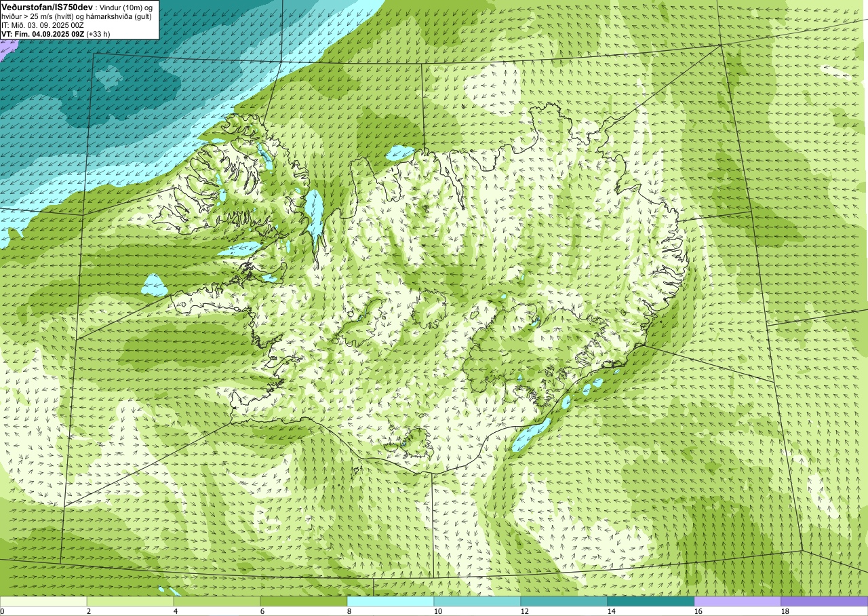Click the 2–4 m/s light green legend swatch
This screenshot has width=868, height=616.
130,601
